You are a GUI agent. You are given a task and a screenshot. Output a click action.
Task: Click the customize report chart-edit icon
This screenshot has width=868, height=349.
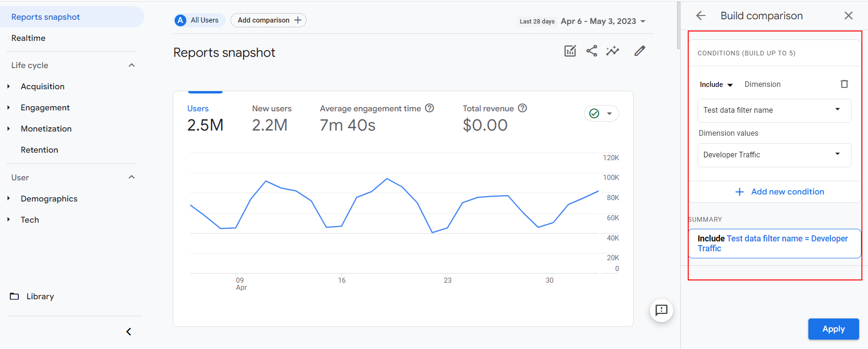coord(570,51)
